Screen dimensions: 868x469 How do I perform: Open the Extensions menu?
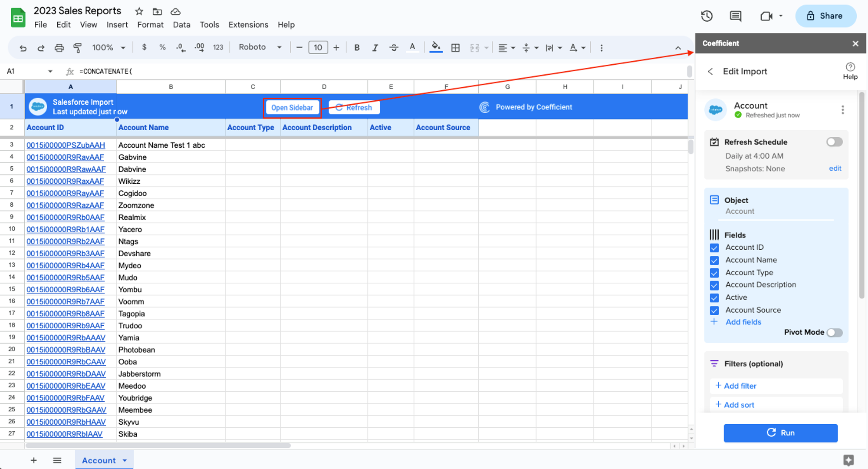(248, 25)
